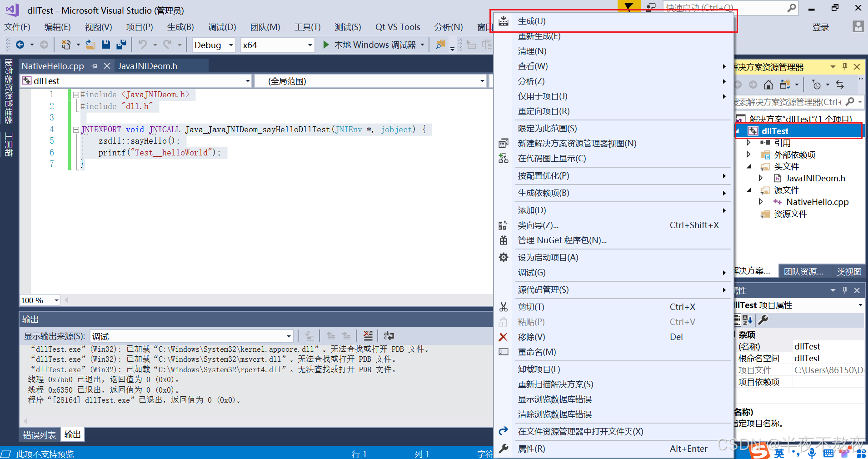Choose 在文件资源管理器中打开文件夹(X)
The image size is (868, 459).
click(x=614, y=431)
